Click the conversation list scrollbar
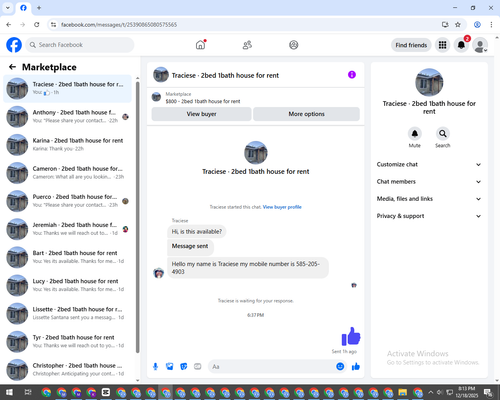The width and height of the screenshot is (500, 400). click(x=138, y=217)
